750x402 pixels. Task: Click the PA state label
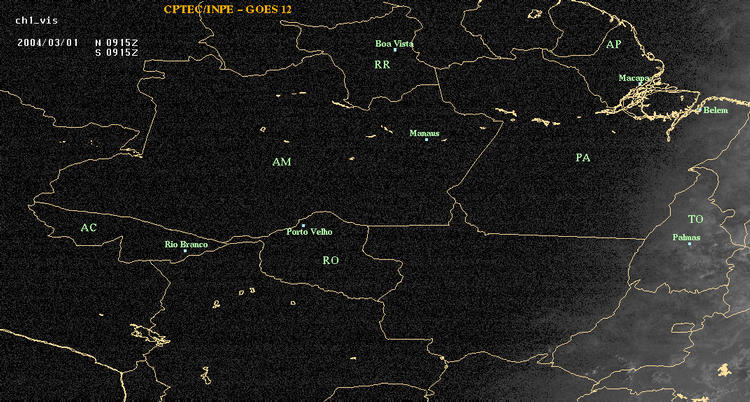(583, 157)
